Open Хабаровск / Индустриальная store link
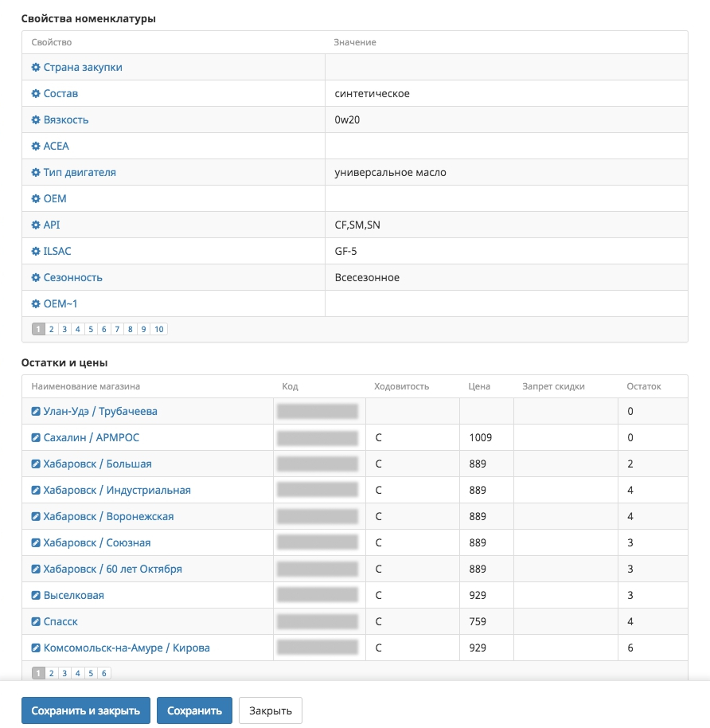The height and width of the screenshot is (728, 710). pos(117,491)
